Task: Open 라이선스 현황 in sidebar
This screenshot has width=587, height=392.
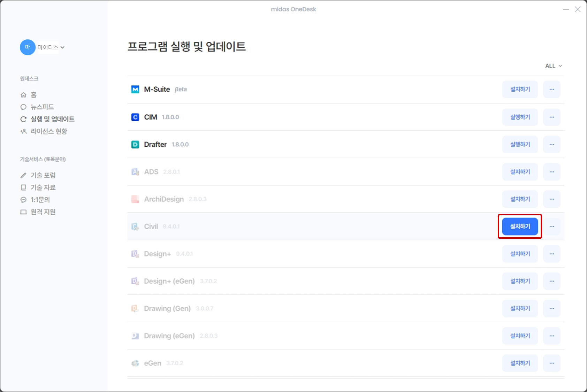Action: click(44, 131)
